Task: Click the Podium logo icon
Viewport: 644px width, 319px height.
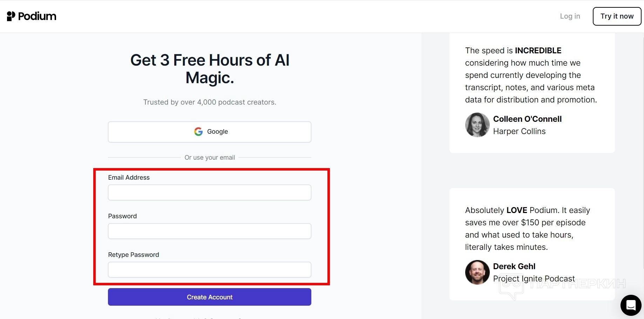Action: (11, 16)
